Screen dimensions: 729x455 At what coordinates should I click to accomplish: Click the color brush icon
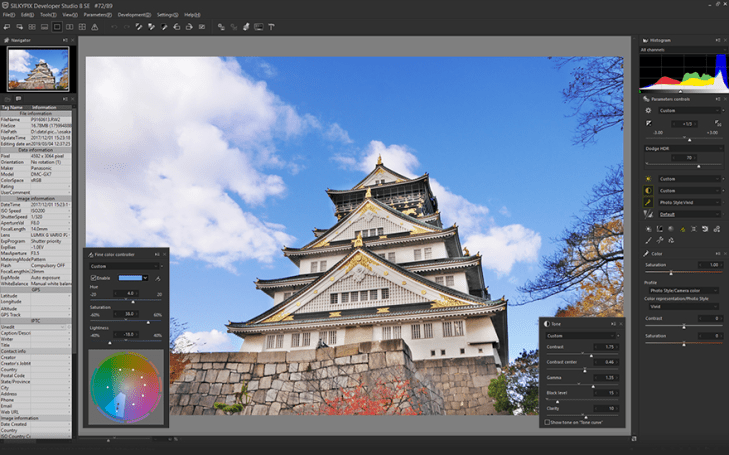coord(648,202)
